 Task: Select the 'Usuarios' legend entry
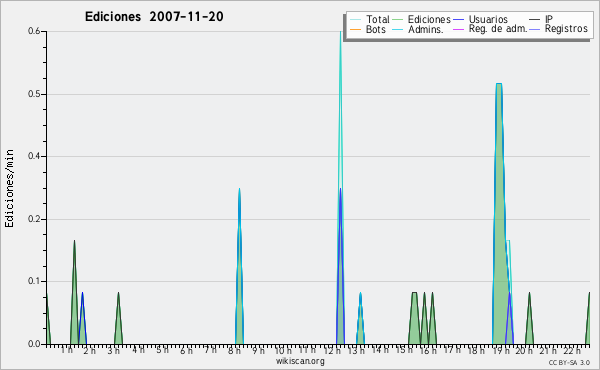tap(488, 19)
